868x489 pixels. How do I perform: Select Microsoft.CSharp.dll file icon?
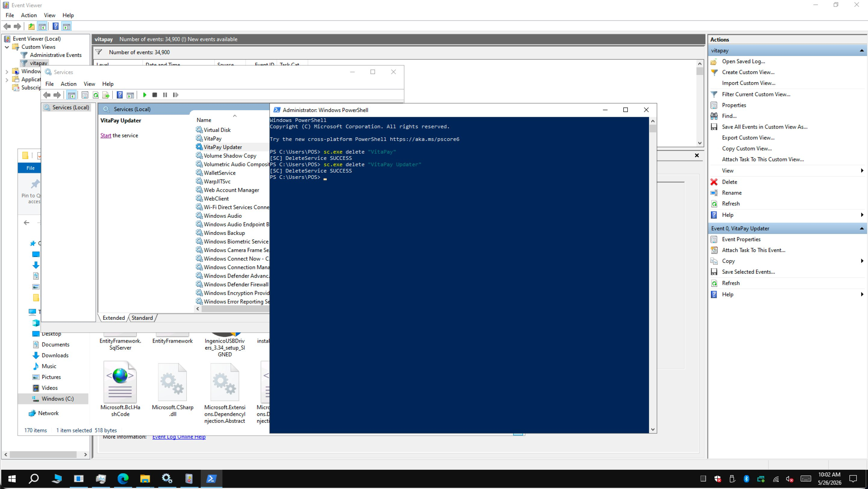click(x=172, y=382)
